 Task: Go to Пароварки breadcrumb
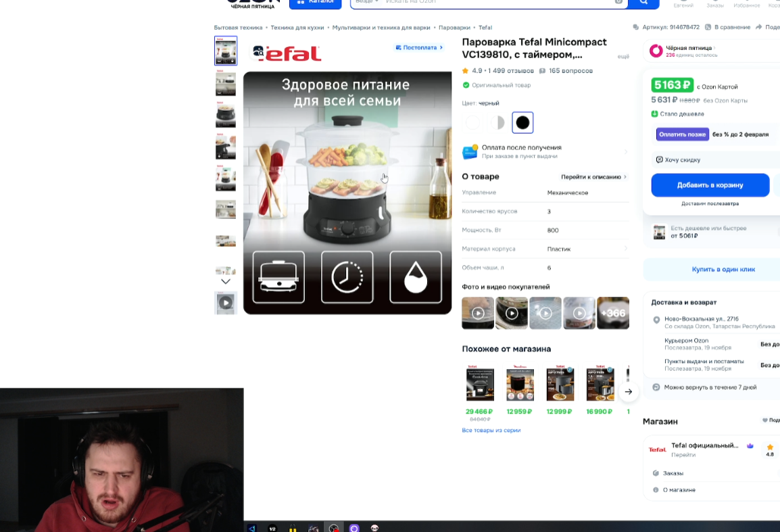[x=454, y=27]
